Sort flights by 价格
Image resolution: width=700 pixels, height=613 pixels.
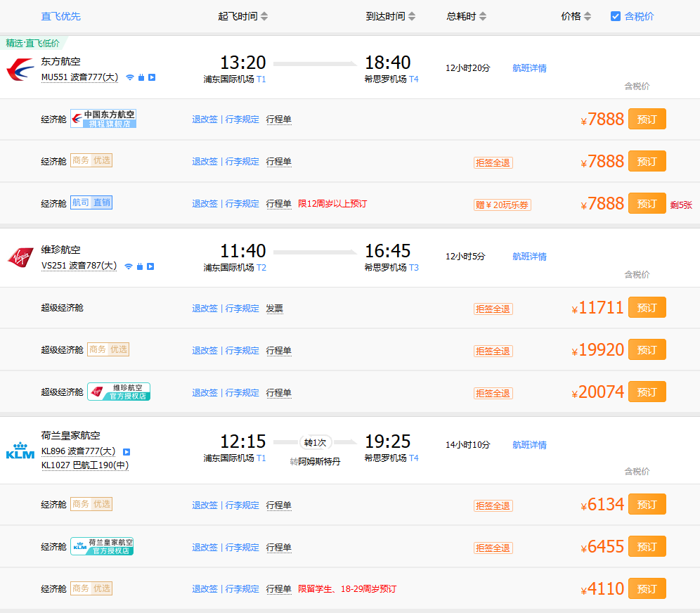[x=576, y=16]
